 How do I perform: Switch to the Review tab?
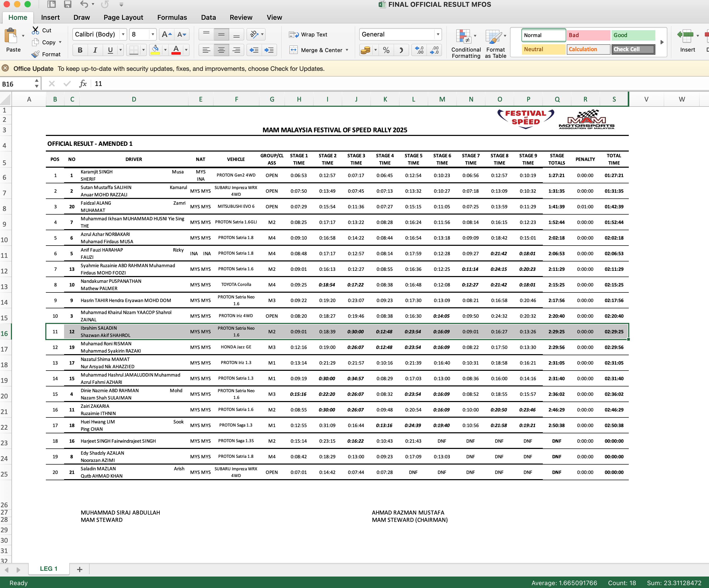pyautogui.click(x=241, y=17)
